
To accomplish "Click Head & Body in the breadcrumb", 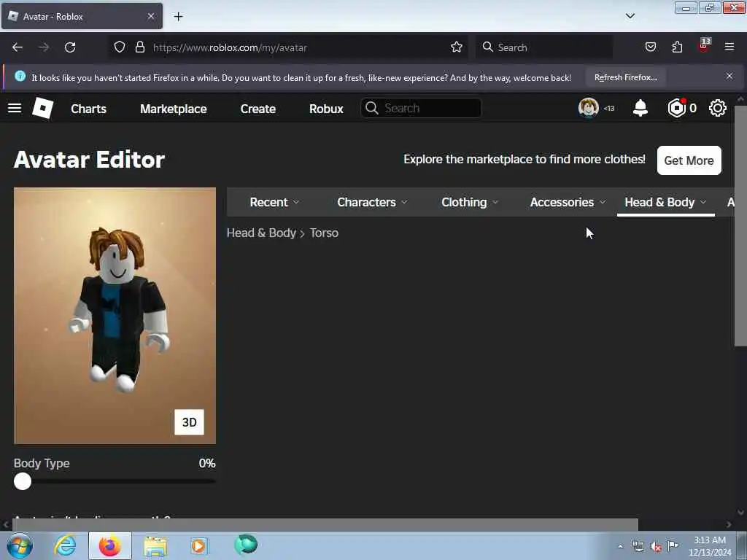I will 261,233.
